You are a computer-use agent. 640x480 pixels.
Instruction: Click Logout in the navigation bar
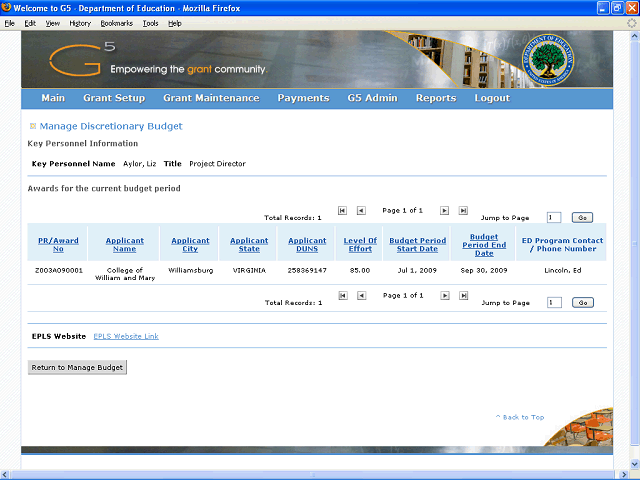click(492, 98)
